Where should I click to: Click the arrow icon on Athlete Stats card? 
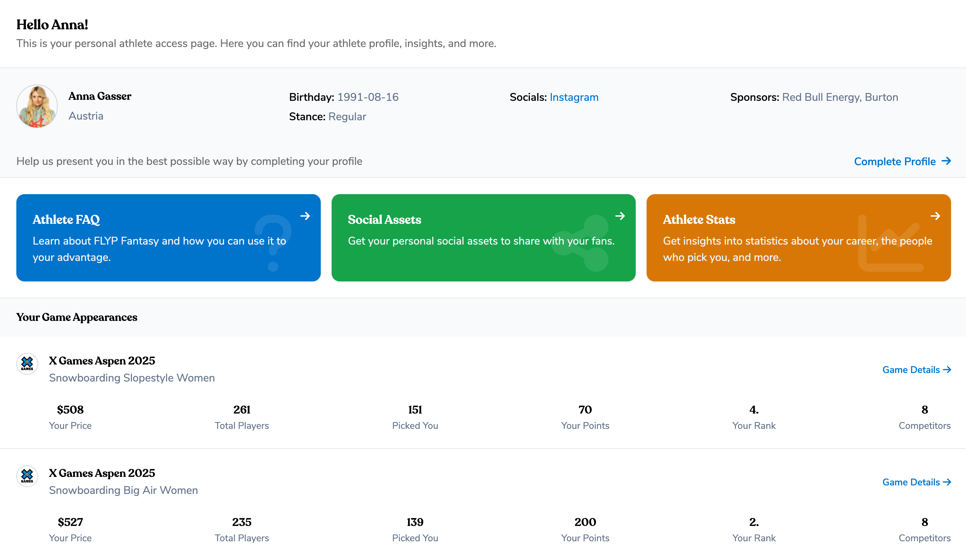(935, 216)
